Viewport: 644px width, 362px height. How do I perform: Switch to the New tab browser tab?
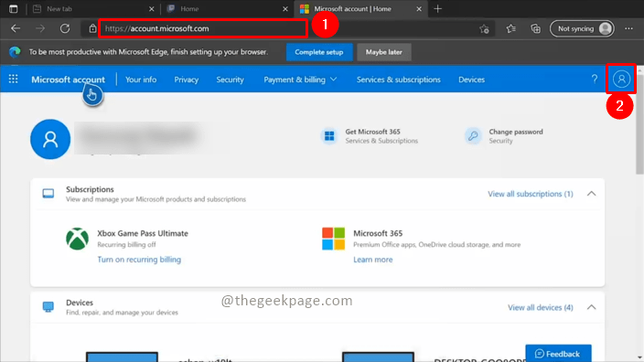pyautogui.click(x=92, y=8)
